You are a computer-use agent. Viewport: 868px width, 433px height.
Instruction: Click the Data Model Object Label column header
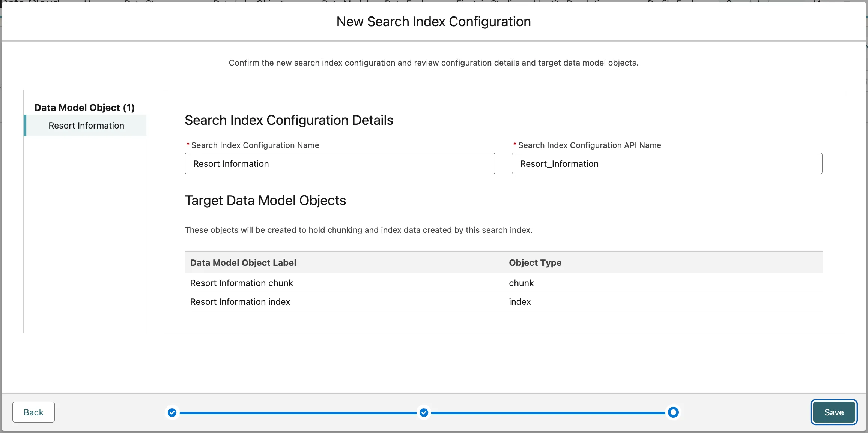click(x=243, y=262)
